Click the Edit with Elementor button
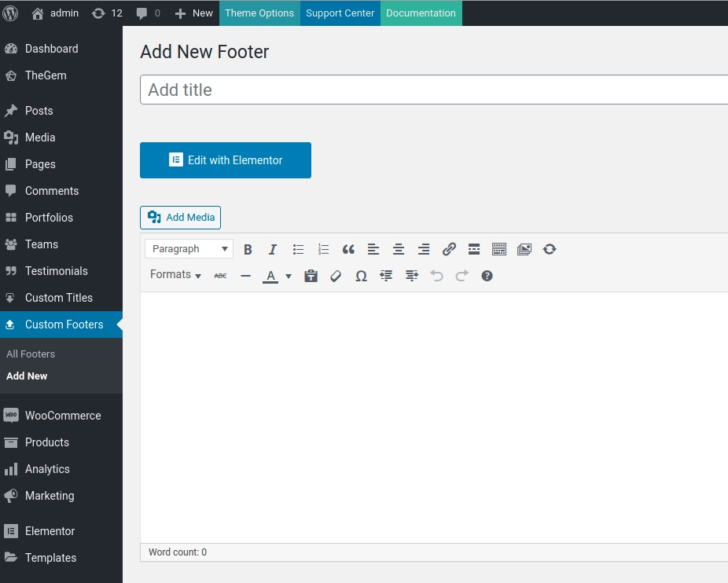This screenshot has width=728, height=583. click(x=226, y=160)
